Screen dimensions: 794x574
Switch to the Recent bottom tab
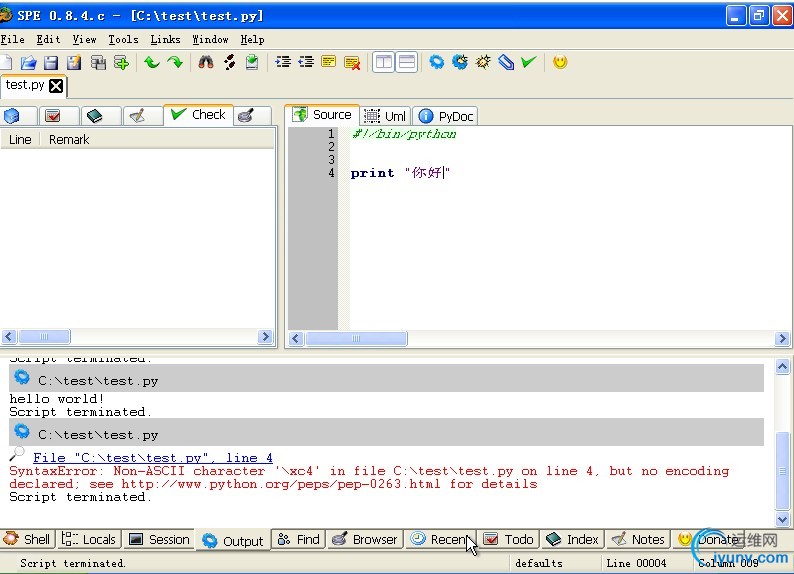pyautogui.click(x=441, y=540)
